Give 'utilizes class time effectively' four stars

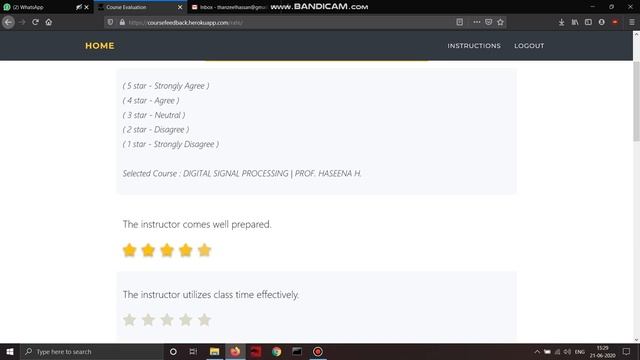click(186, 320)
